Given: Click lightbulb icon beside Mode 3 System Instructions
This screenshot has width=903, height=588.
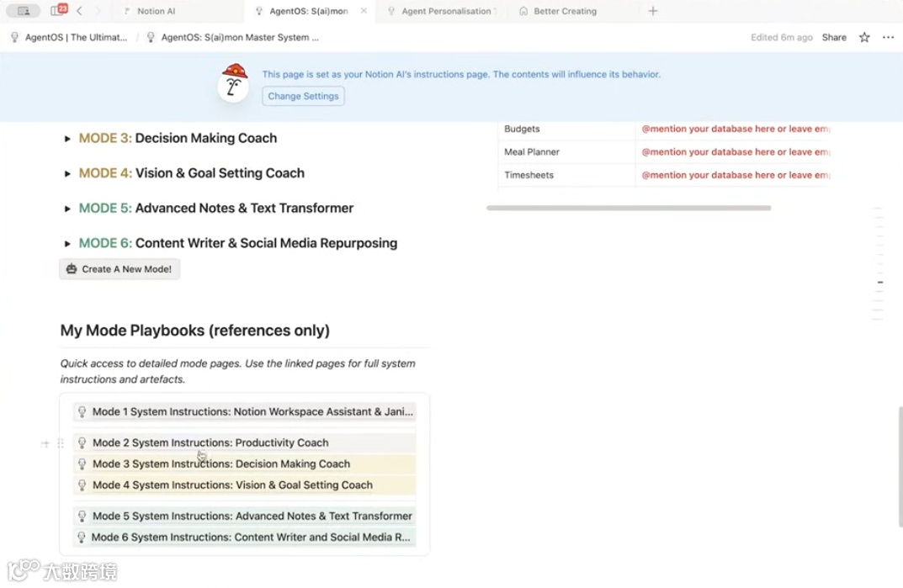Looking at the screenshot, I should (x=82, y=464).
